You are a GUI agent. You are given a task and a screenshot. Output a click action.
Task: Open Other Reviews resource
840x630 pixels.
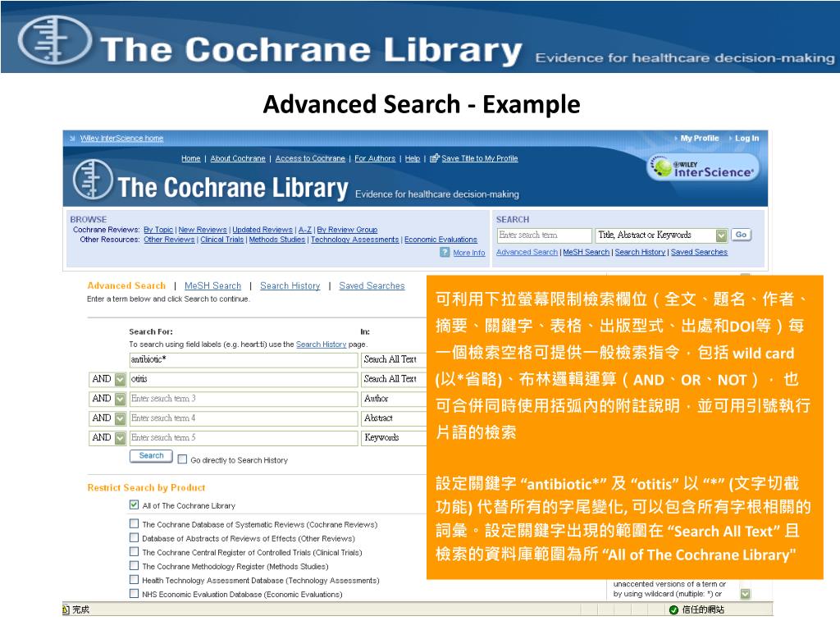pyautogui.click(x=169, y=240)
